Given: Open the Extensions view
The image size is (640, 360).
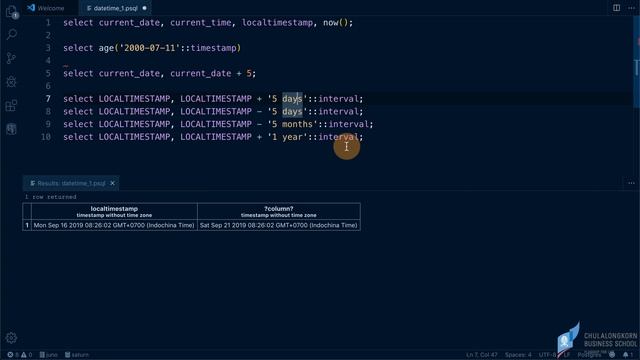Looking at the screenshot, I should tap(11, 105).
